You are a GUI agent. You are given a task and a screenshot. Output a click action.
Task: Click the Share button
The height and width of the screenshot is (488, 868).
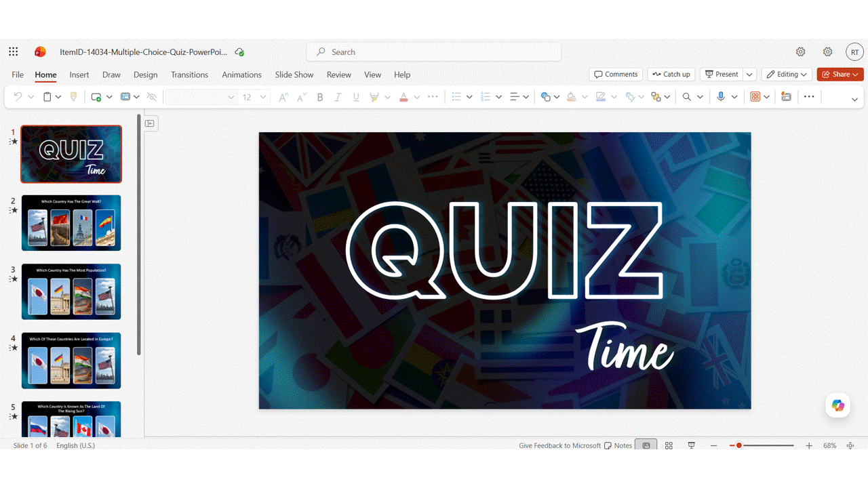click(x=840, y=75)
